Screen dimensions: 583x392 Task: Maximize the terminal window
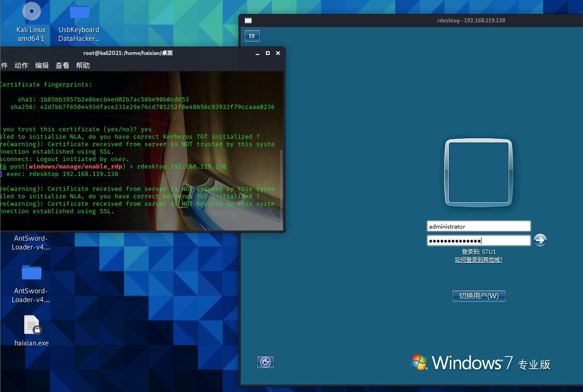(268, 54)
